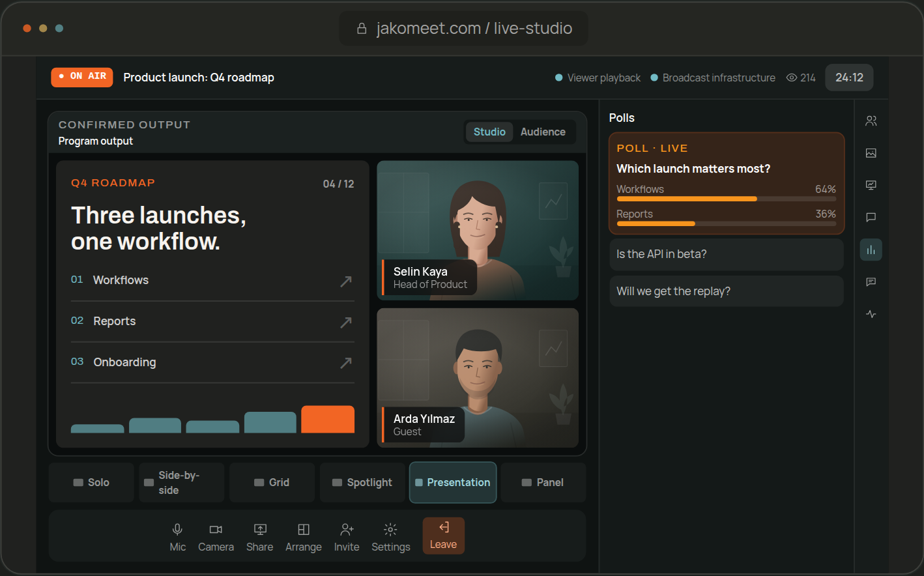Screen dimensions: 924x576
Task: Invite a participant with the Invite control
Action: click(x=347, y=537)
